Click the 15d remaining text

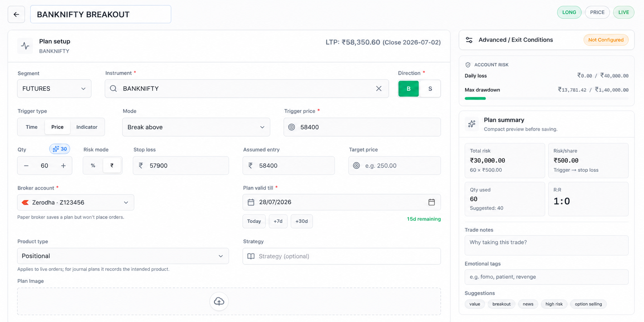coord(424,219)
